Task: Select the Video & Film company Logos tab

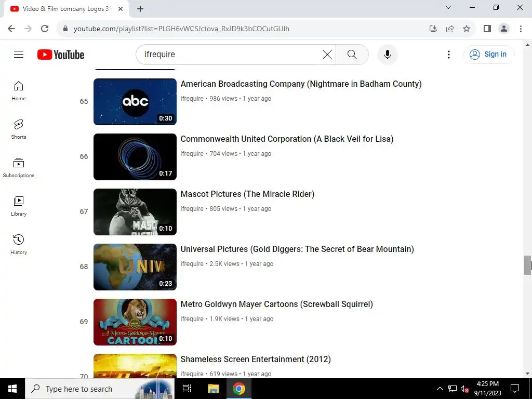Action: (66, 9)
